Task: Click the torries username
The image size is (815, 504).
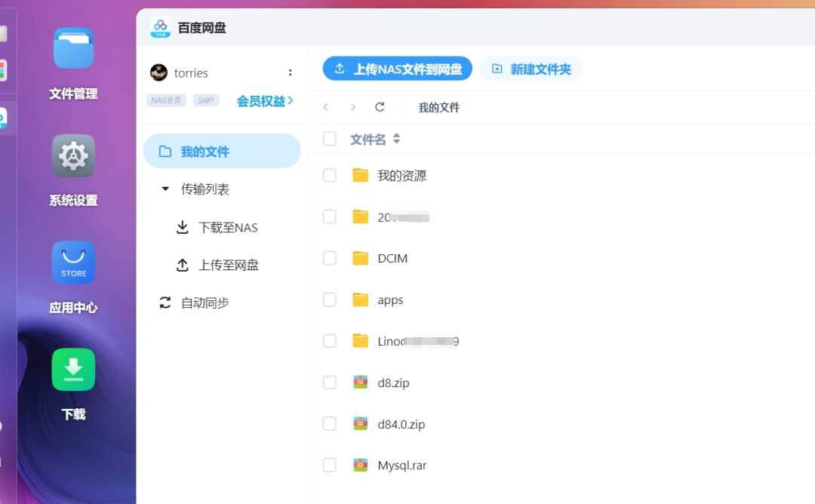Action: pyautogui.click(x=191, y=73)
